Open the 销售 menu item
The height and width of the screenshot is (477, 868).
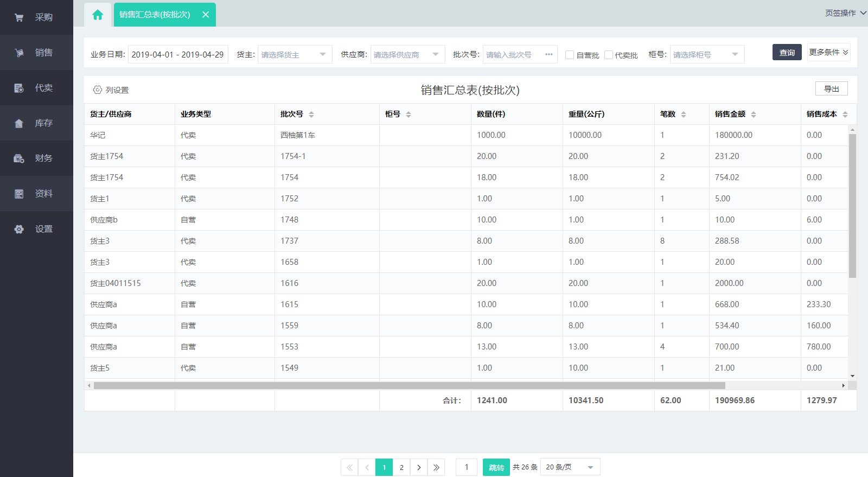click(x=36, y=53)
